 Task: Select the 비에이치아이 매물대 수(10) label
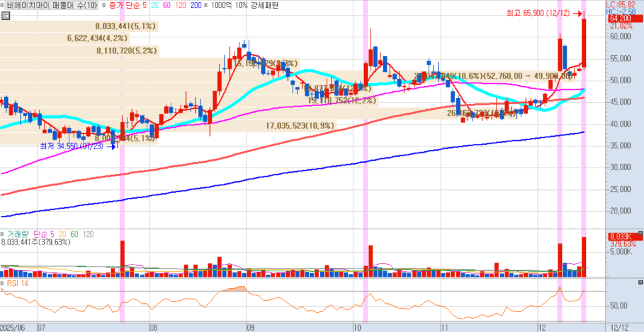click(x=51, y=5)
